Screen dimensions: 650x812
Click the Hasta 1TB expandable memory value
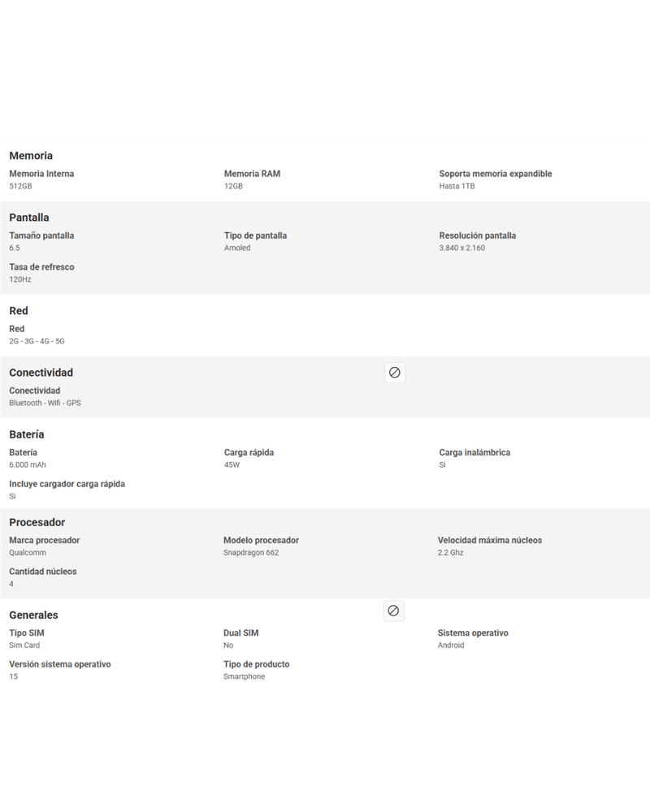(457, 186)
